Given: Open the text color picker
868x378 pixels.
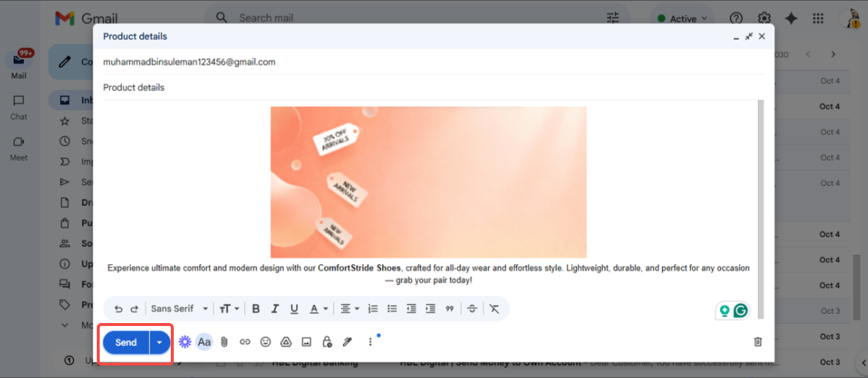Looking at the screenshot, I should click(318, 309).
